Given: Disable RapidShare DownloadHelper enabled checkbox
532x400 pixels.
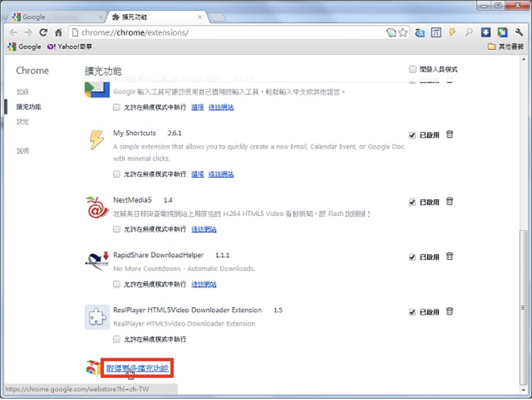Looking at the screenshot, I should click(x=413, y=257).
